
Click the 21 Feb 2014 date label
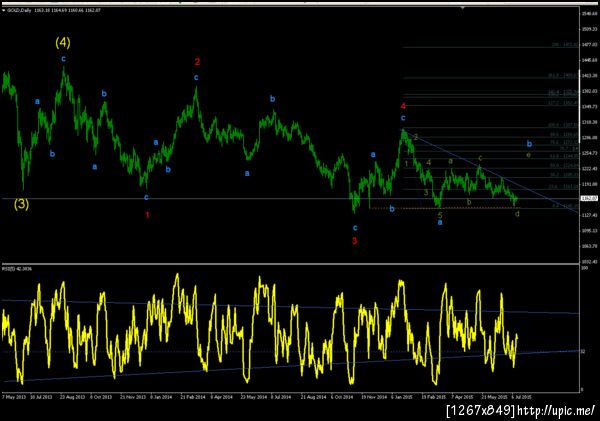pyautogui.click(x=193, y=397)
